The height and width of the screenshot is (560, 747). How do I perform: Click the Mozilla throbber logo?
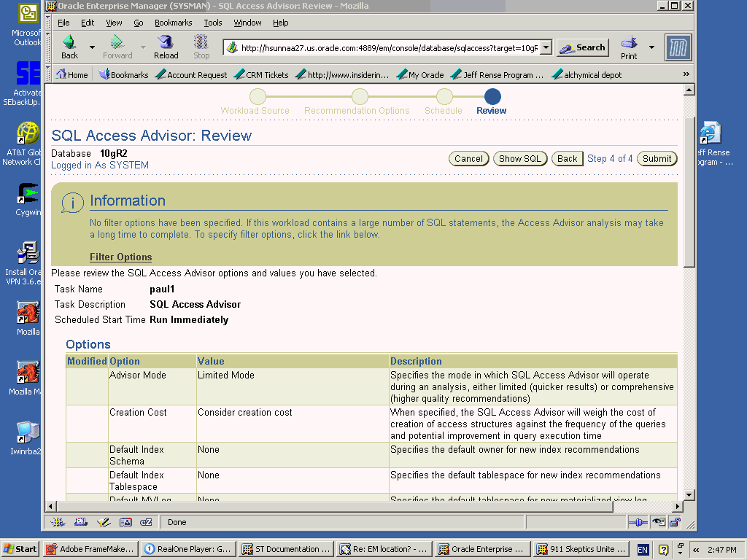[x=678, y=47]
